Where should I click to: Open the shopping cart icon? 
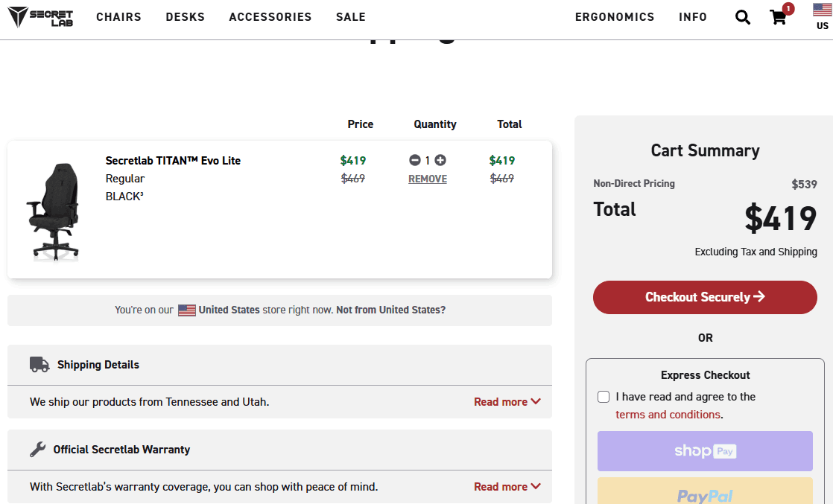click(779, 18)
